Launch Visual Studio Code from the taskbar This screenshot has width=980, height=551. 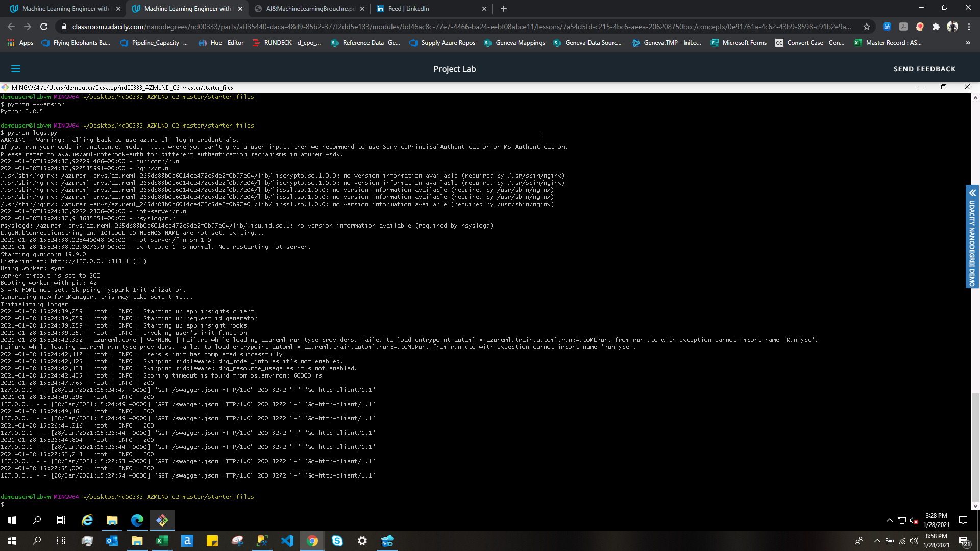(287, 541)
